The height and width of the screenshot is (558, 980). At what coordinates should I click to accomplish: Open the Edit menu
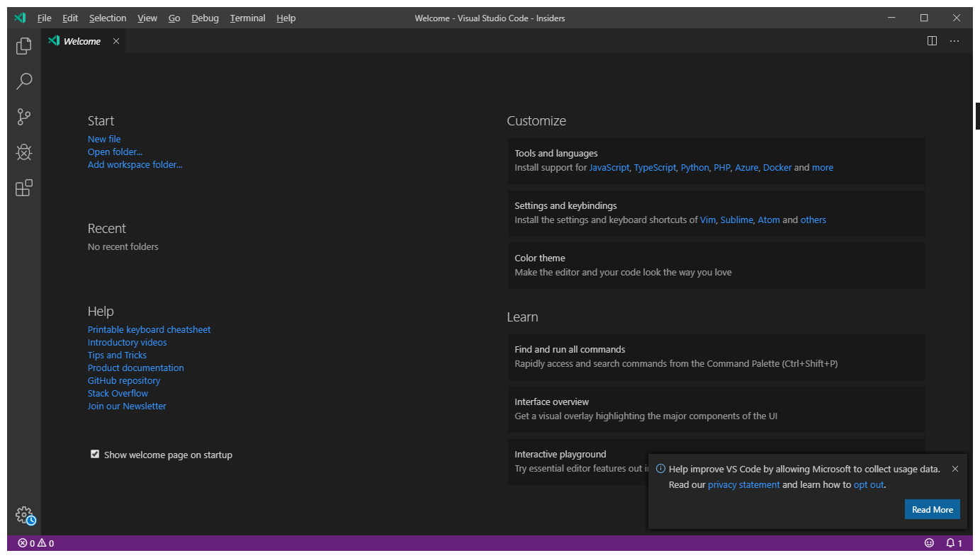pos(70,18)
